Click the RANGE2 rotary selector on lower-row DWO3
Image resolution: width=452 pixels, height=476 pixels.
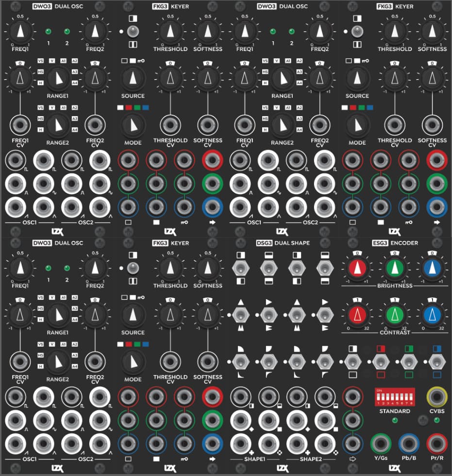(58, 361)
